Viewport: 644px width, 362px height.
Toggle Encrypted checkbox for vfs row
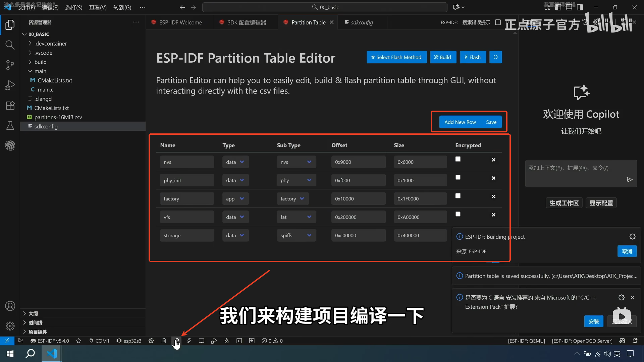coord(458,214)
